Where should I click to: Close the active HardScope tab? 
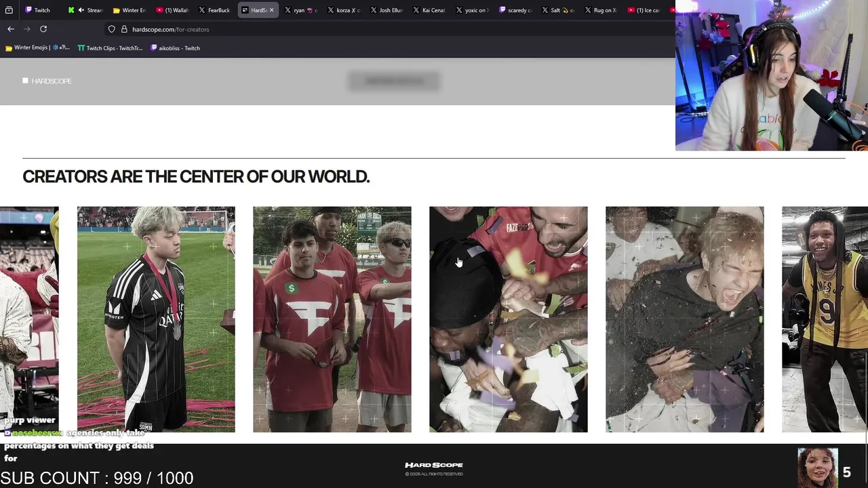271,10
